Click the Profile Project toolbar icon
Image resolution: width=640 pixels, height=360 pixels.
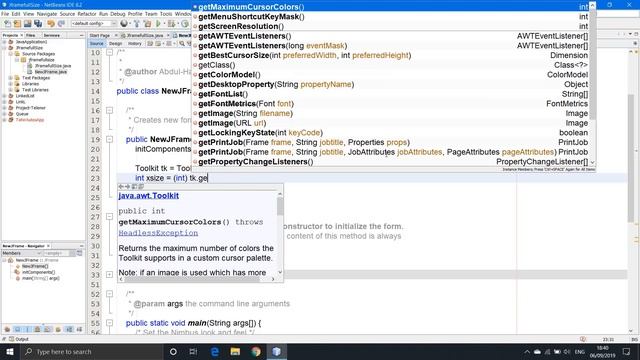(x=184, y=24)
